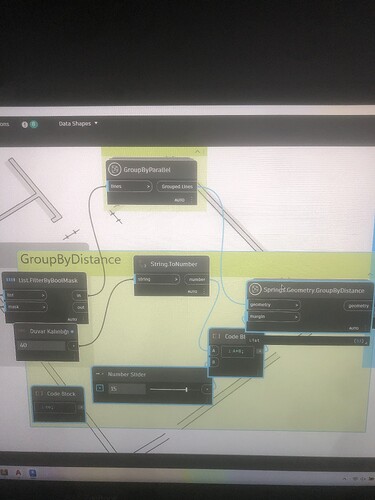Image resolution: width=375 pixels, height=500 pixels.
Task: Open String.ToNumber node options menu
Action: pyautogui.click(x=204, y=291)
